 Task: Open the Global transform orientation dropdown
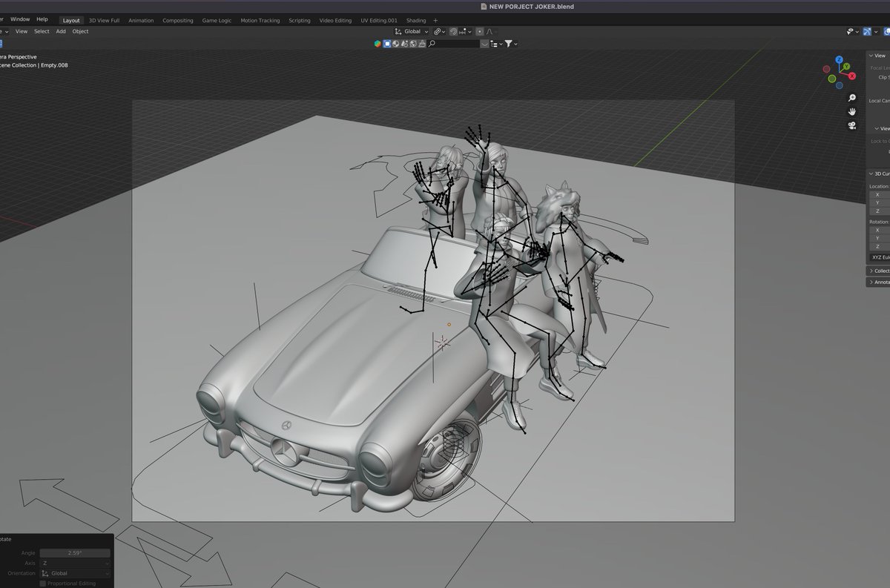[x=410, y=32]
